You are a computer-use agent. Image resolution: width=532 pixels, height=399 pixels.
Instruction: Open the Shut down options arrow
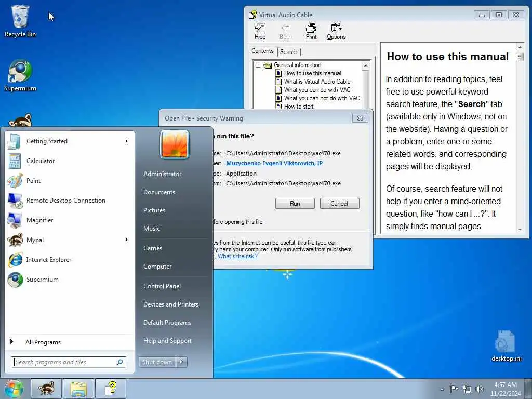tap(181, 362)
